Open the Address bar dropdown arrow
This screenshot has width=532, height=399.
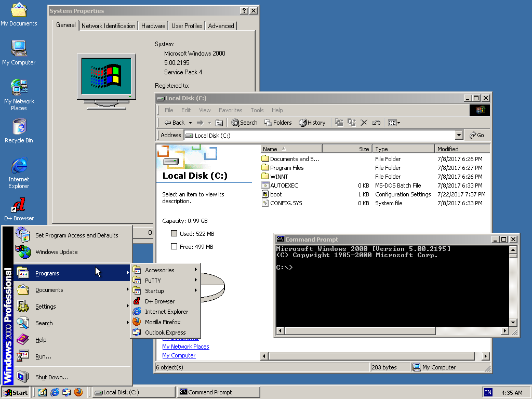click(x=459, y=135)
